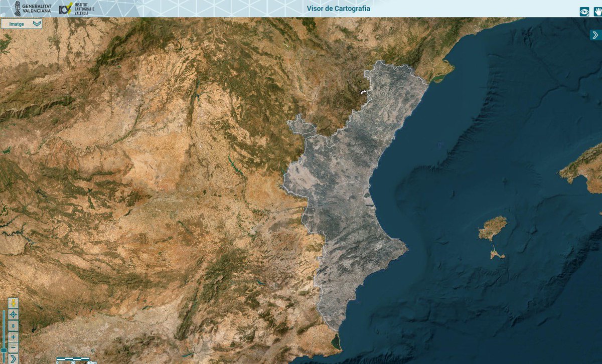Image resolution: width=602 pixels, height=364 pixels.
Task: Expand the bottom-left tools chevron
Action: click(13, 358)
